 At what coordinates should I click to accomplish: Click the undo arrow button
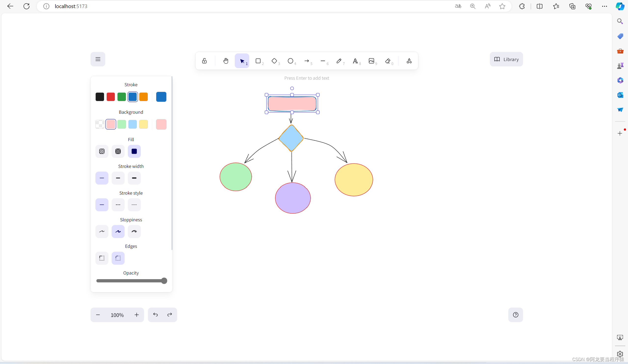(x=156, y=315)
